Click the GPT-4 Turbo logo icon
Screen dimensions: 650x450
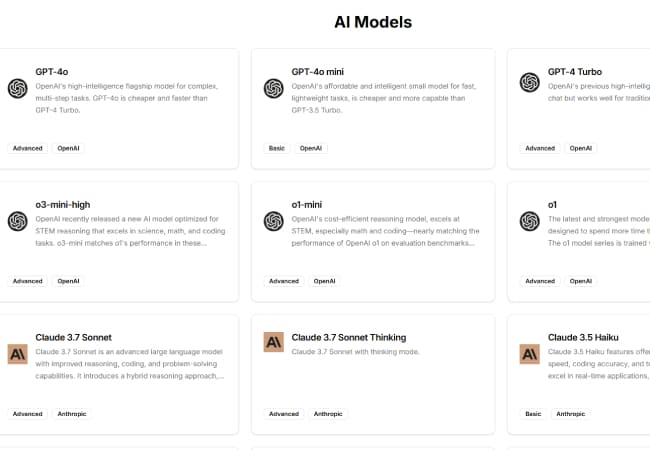530,81
